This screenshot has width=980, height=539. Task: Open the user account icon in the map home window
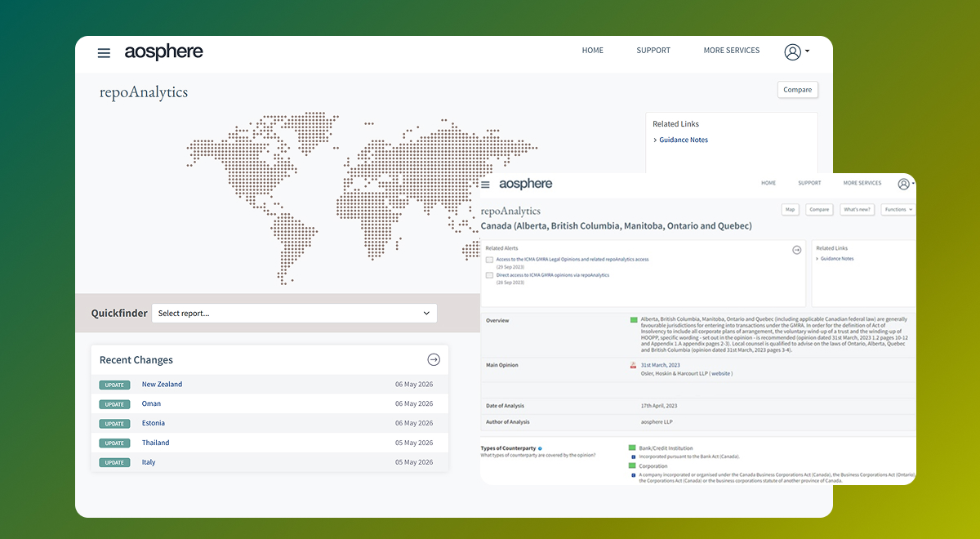point(792,51)
